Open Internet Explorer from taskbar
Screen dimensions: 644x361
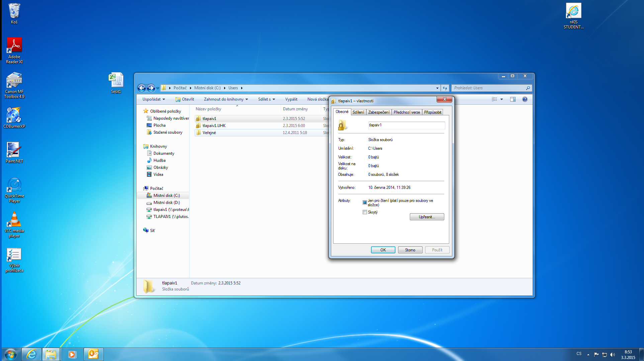click(31, 354)
